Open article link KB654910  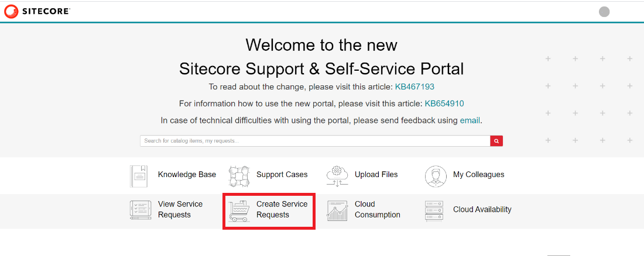[444, 103]
